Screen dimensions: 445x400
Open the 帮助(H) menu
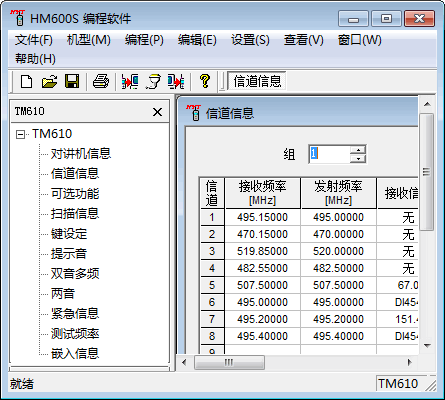35,59
